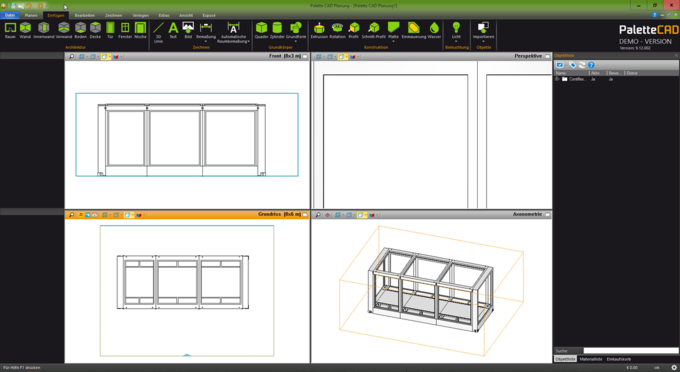This screenshot has width=680, height=372.
Task: Click the undo arrow in quick access bar
Action: [x=28, y=6]
